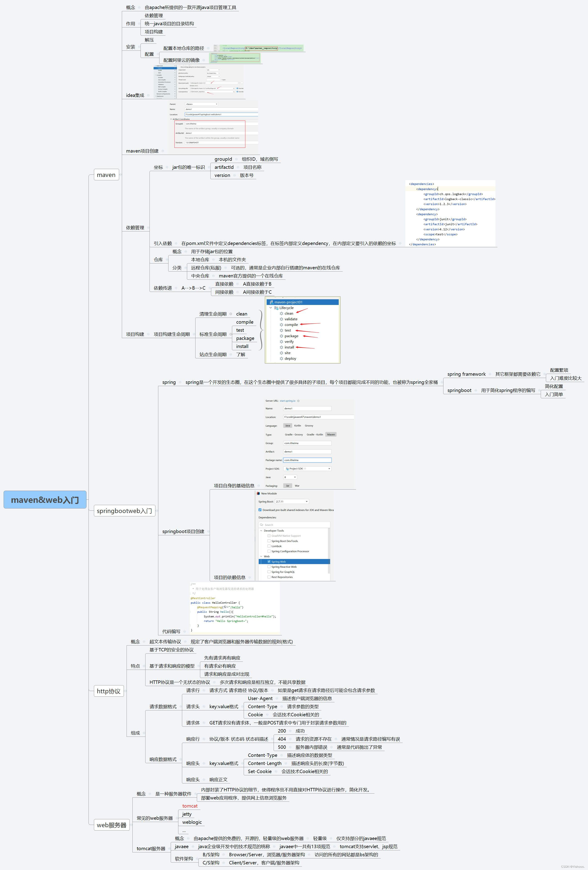Collapse the Developer Tools dependency group
588x870 pixels.
pyautogui.click(x=261, y=531)
